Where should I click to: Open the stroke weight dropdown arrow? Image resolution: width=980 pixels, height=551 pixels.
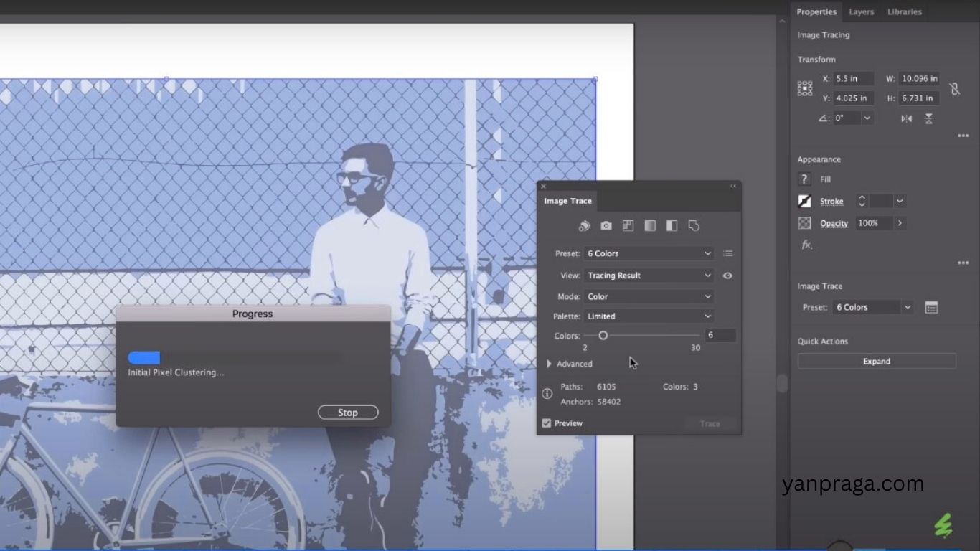coord(900,202)
